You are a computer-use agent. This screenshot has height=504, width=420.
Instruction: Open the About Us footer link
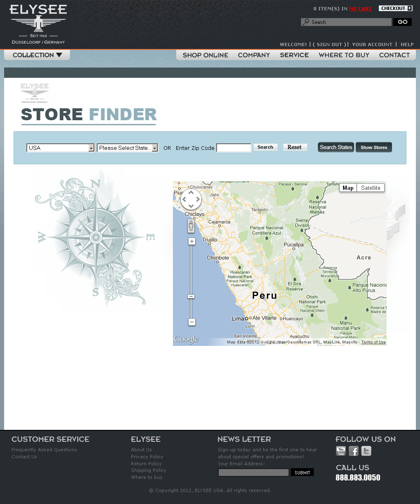(141, 450)
